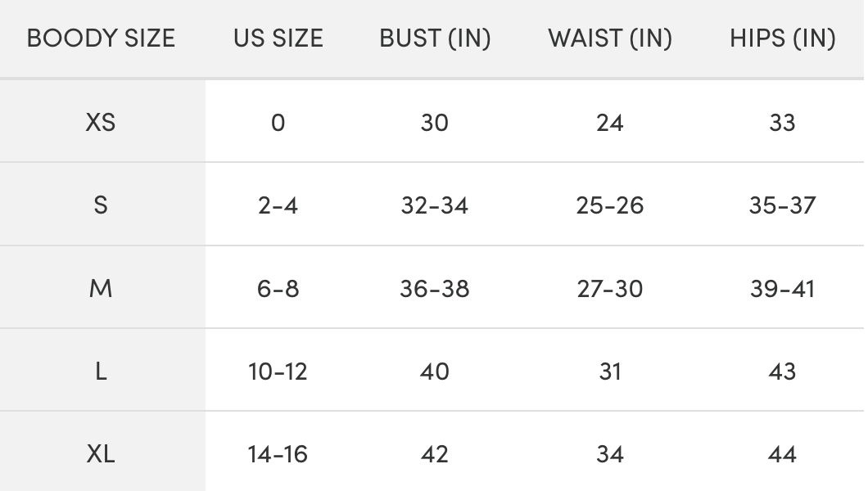868x491 pixels.
Task: Select hips measurement 35-37
Action: coord(783,205)
